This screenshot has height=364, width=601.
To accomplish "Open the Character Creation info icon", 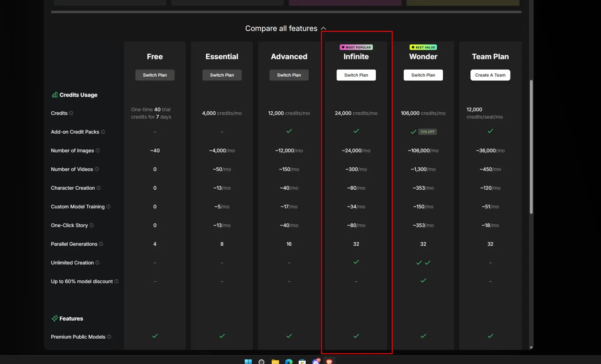I will pyautogui.click(x=99, y=188).
